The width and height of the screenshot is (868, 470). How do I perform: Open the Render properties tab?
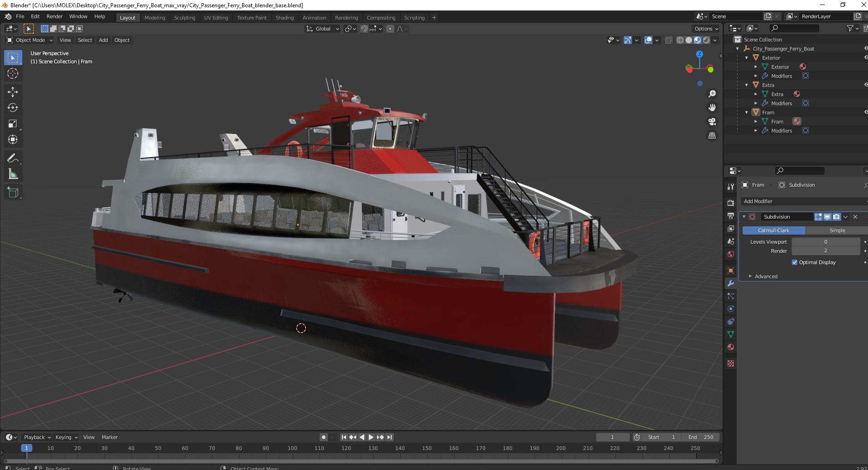[731, 203]
